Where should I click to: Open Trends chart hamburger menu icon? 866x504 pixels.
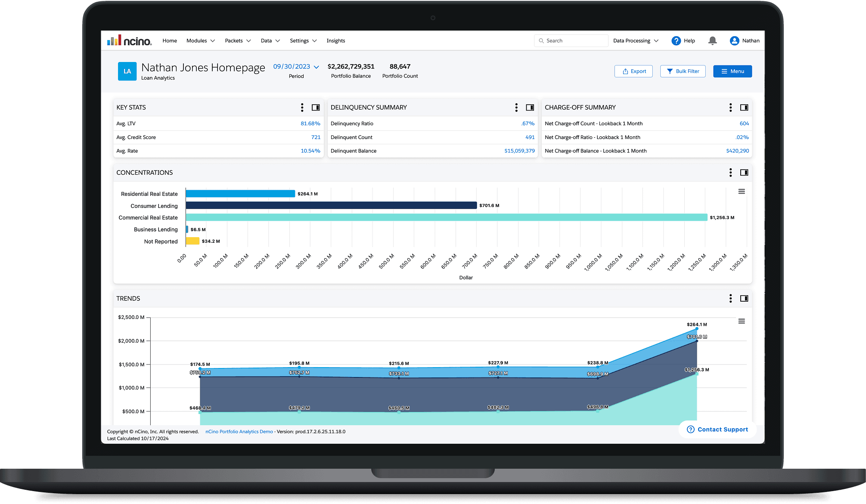pyautogui.click(x=741, y=322)
